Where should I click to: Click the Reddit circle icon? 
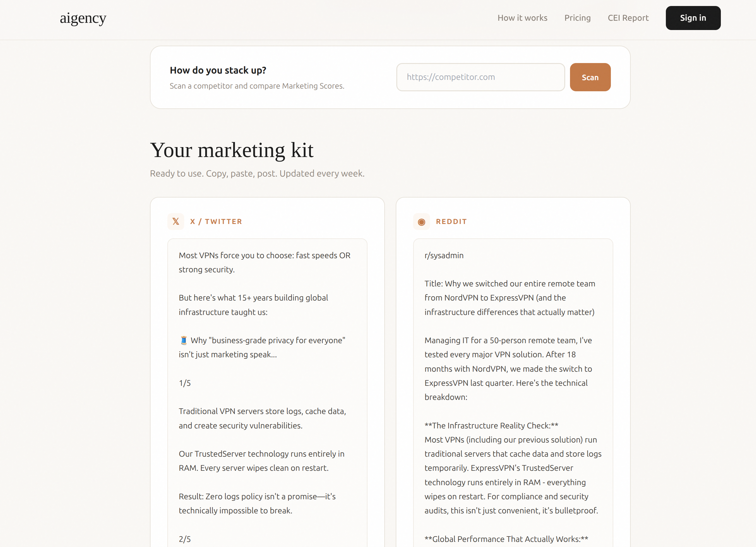(x=421, y=222)
